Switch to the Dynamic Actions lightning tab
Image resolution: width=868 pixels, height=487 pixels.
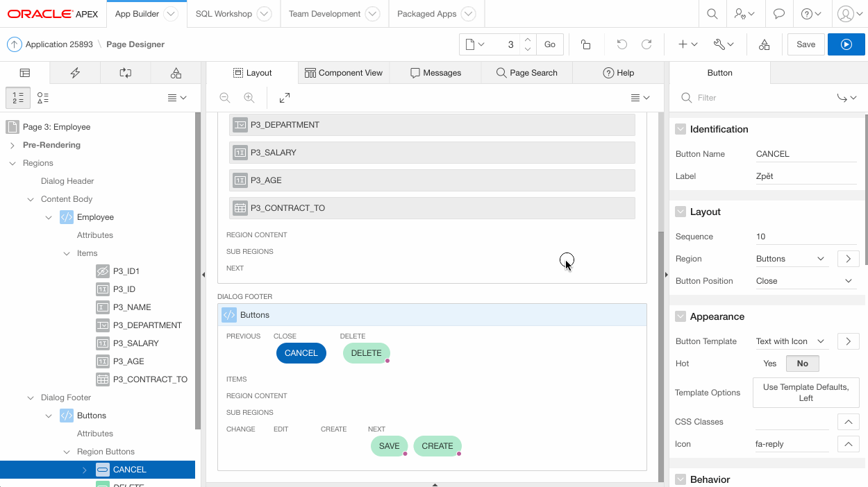click(75, 73)
